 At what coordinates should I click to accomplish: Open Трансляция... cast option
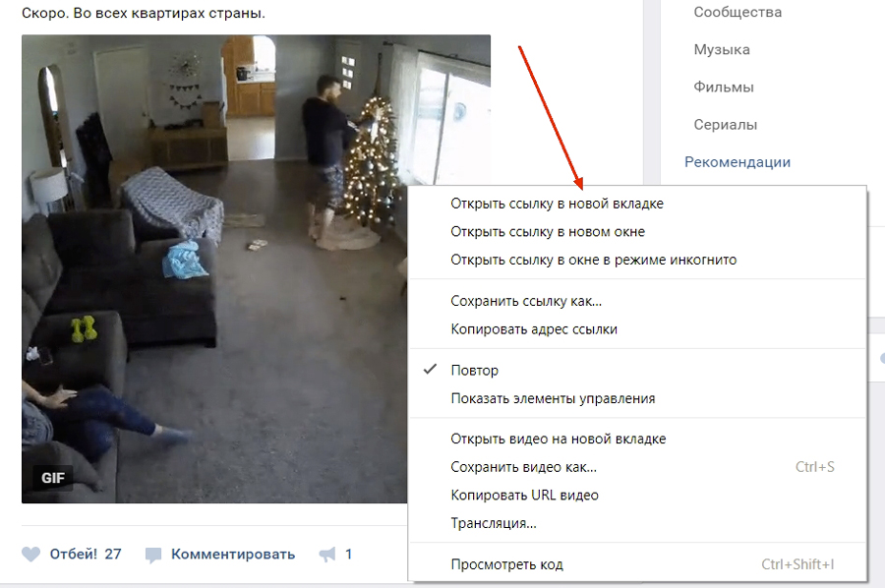point(637,524)
